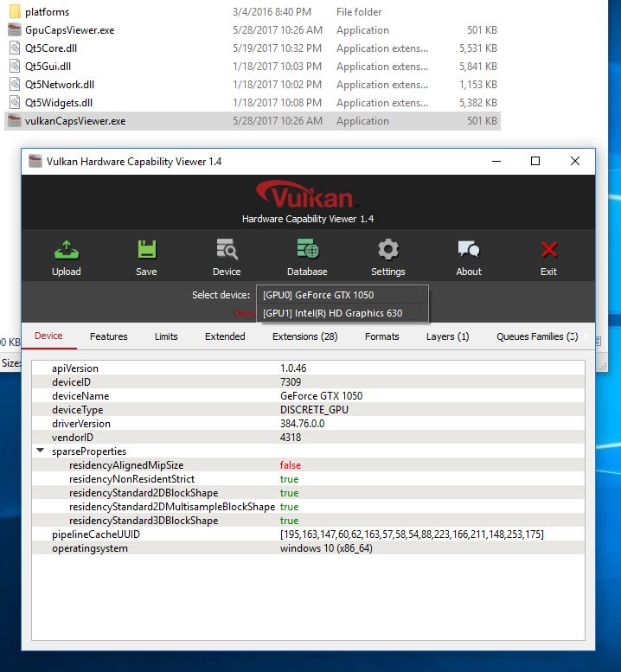
Task: Click the 4318 vendorID value
Action: tap(291, 437)
